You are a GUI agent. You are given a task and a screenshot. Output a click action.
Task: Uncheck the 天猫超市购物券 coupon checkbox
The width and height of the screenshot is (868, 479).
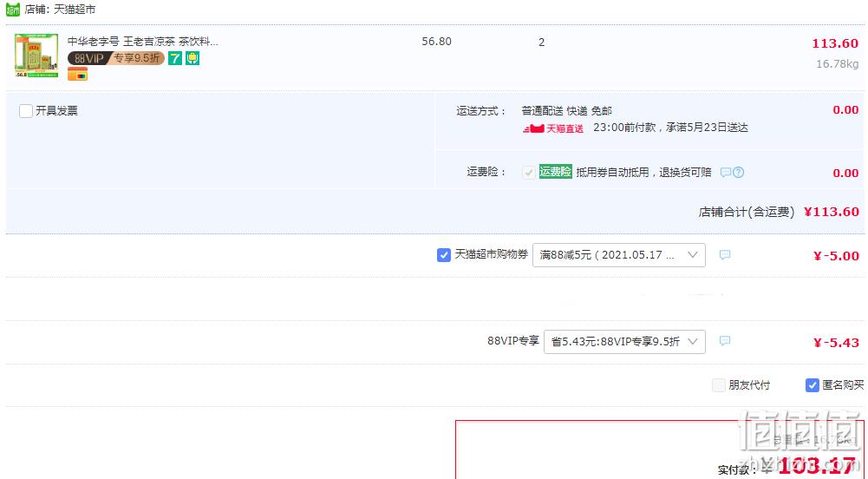(443, 255)
